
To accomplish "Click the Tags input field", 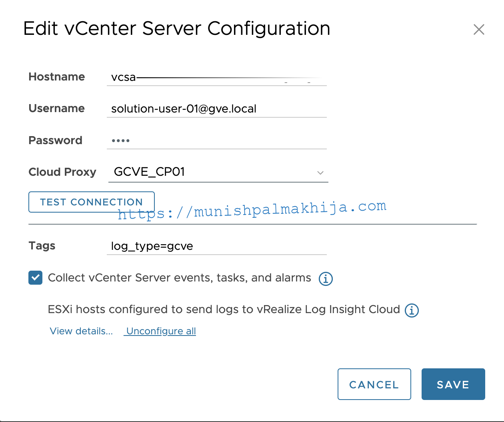I will coord(217,246).
